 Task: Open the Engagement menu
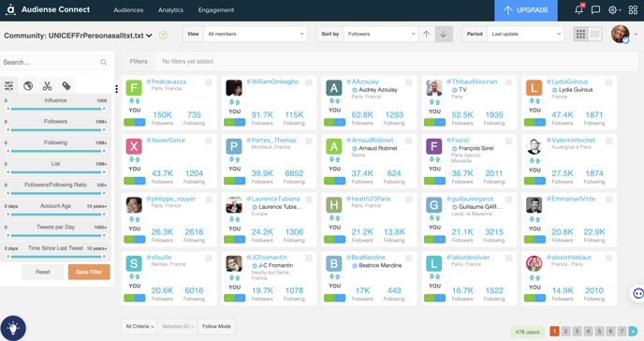click(x=216, y=10)
